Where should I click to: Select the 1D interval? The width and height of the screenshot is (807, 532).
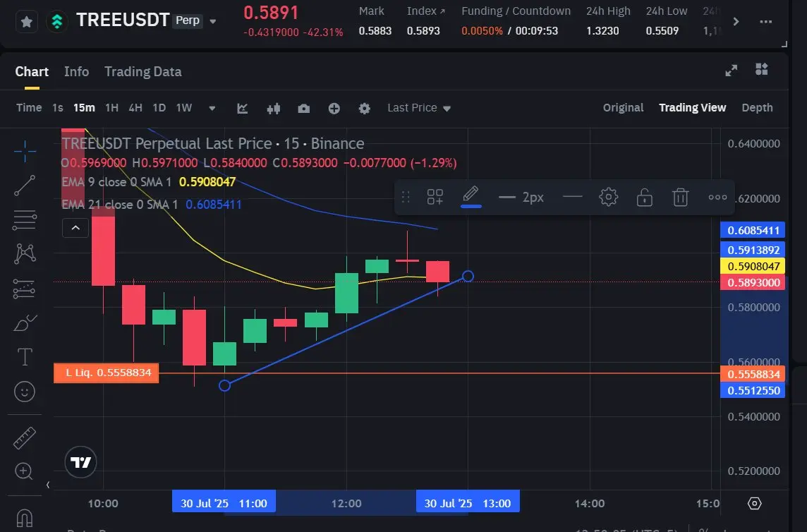(159, 108)
